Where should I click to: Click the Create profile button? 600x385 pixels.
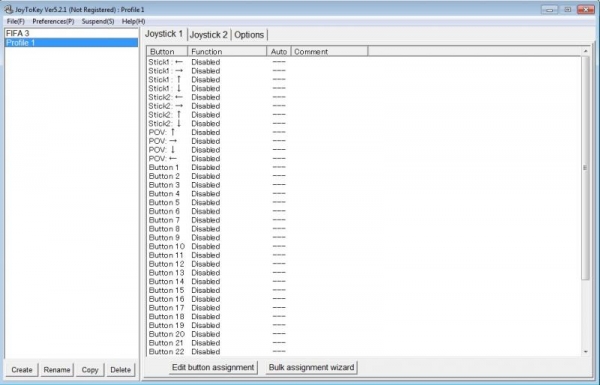click(x=22, y=370)
